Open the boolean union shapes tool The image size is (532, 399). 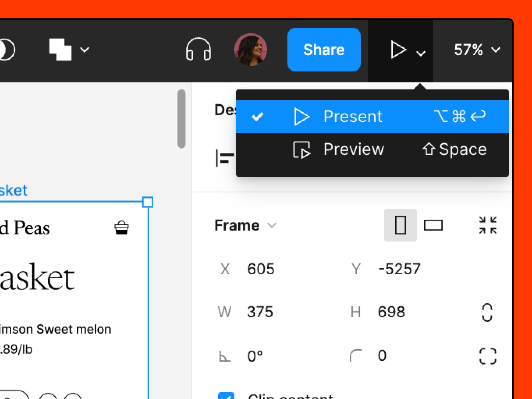click(60, 50)
